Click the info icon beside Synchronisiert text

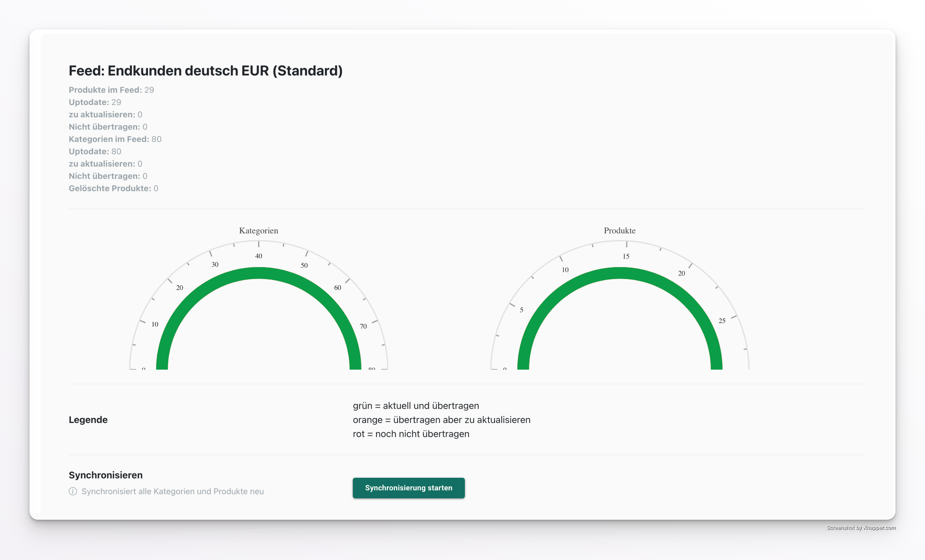(73, 491)
